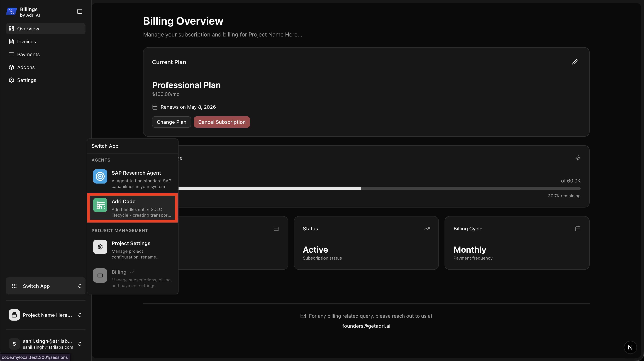Image resolution: width=644 pixels, height=361 pixels.
Task: Open the edit pencil on Current Plan card
Action: (575, 62)
